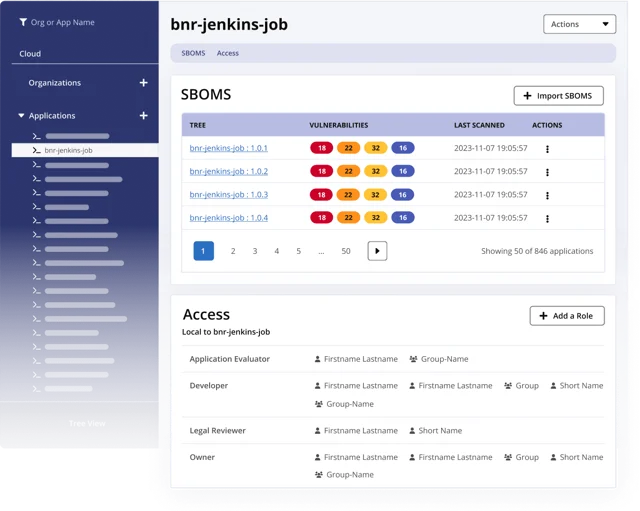Select the Organizations section
Screen dimensions: 640x511
pyautogui.click(x=55, y=83)
